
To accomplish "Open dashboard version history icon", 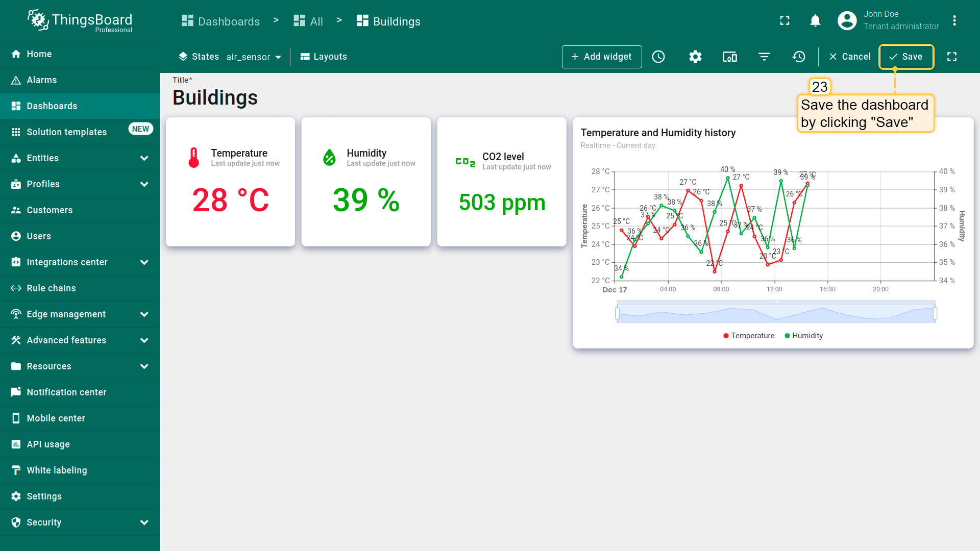I will (x=799, y=57).
